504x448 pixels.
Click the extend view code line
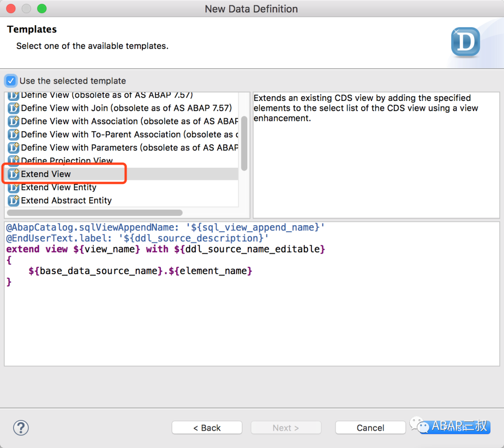[166, 249]
